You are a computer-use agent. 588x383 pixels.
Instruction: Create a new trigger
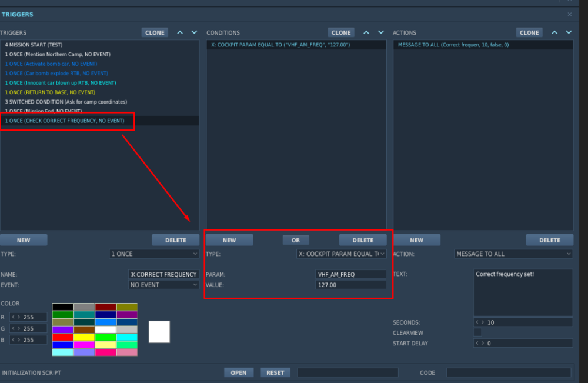(24, 240)
